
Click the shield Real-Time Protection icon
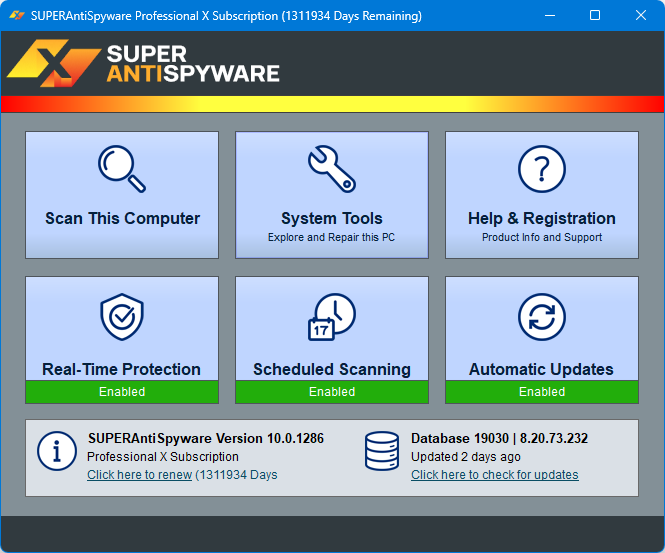click(122, 318)
